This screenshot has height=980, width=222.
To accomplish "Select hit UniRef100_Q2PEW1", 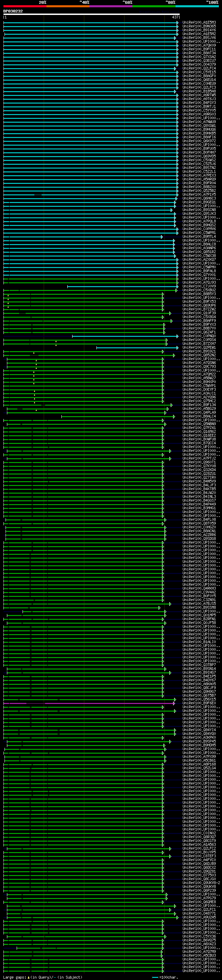I will click(x=199, y=347).
